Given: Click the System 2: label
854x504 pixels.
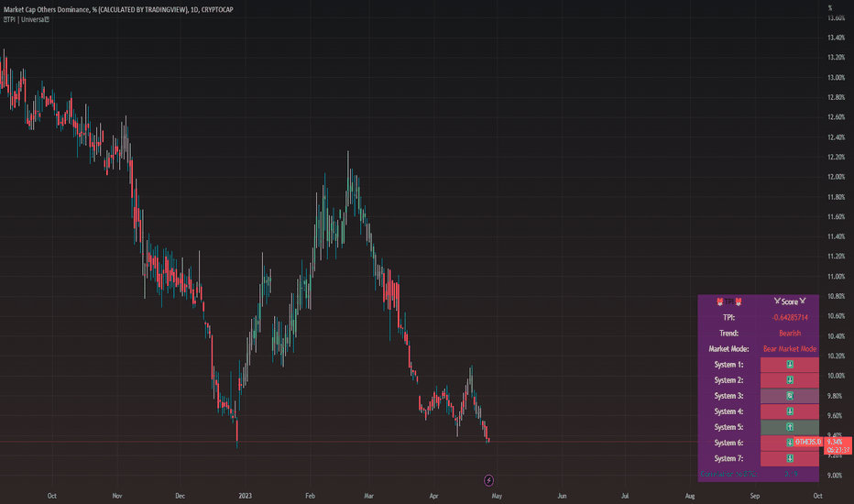Looking at the screenshot, I should [x=728, y=380].
